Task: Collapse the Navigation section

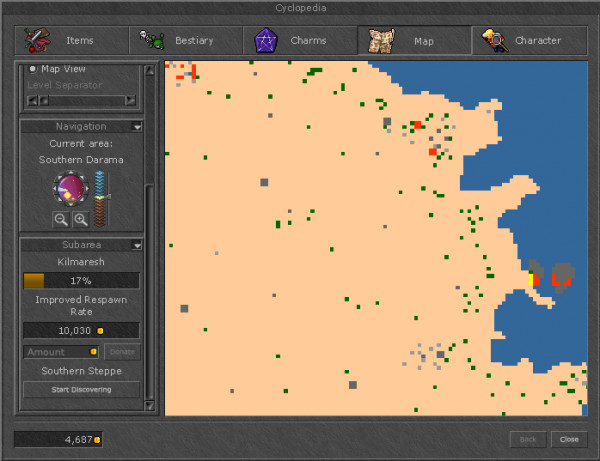Action: click(137, 127)
